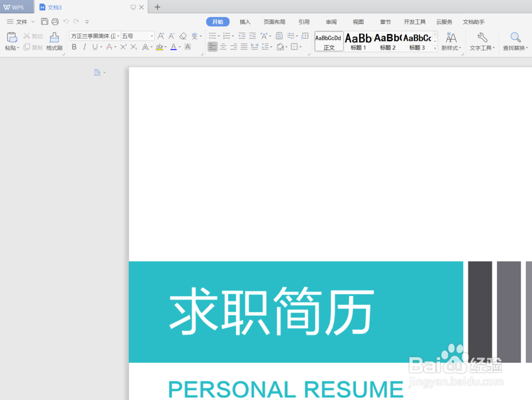532x400 pixels.
Task: Switch to the 页面布局 tab
Action: coord(274,22)
